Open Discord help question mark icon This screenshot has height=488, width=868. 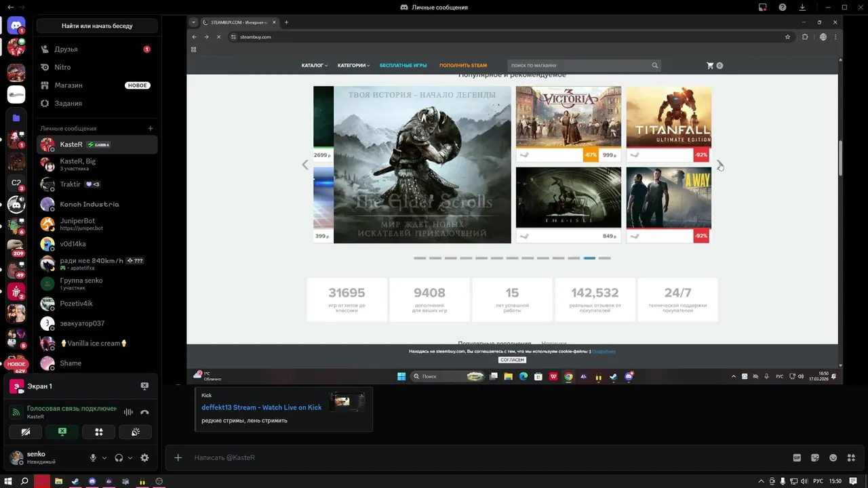(783, 7)
